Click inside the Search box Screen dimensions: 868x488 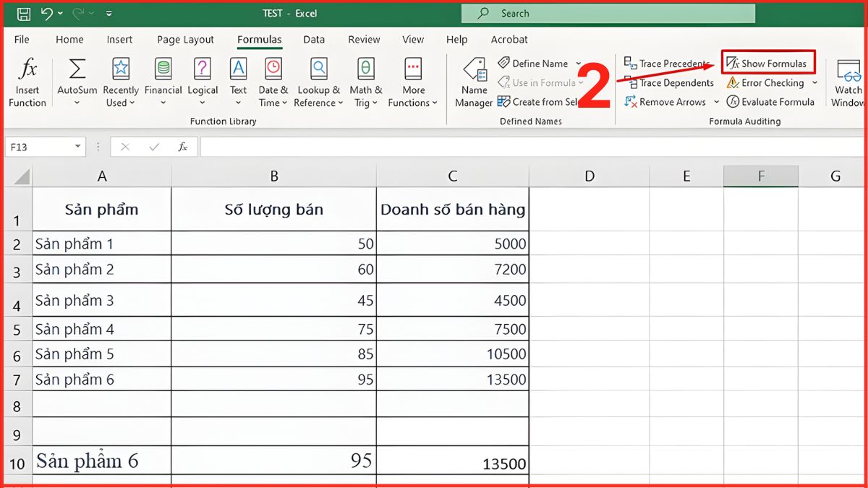point(608,13)
